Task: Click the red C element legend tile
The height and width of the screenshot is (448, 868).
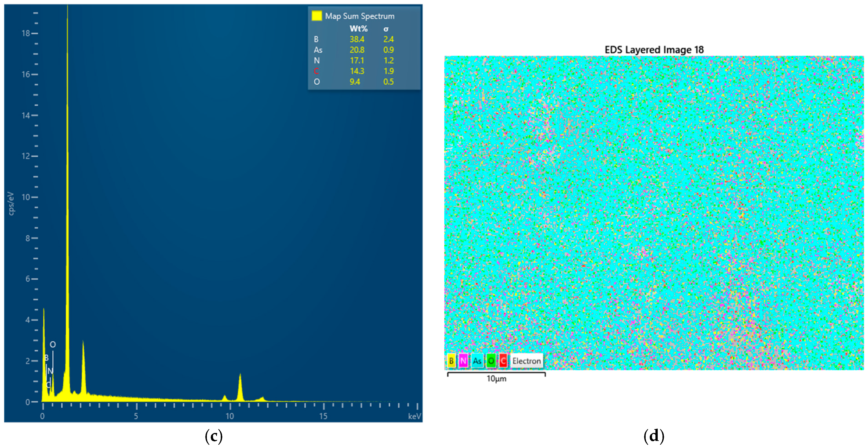Action: 503,361
